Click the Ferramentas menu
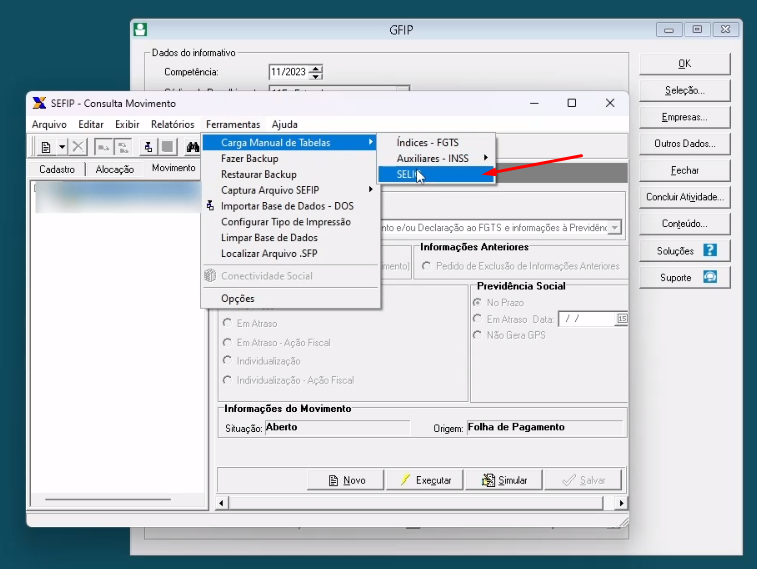The width and height of the screenshot is (757, 569). 233,125
